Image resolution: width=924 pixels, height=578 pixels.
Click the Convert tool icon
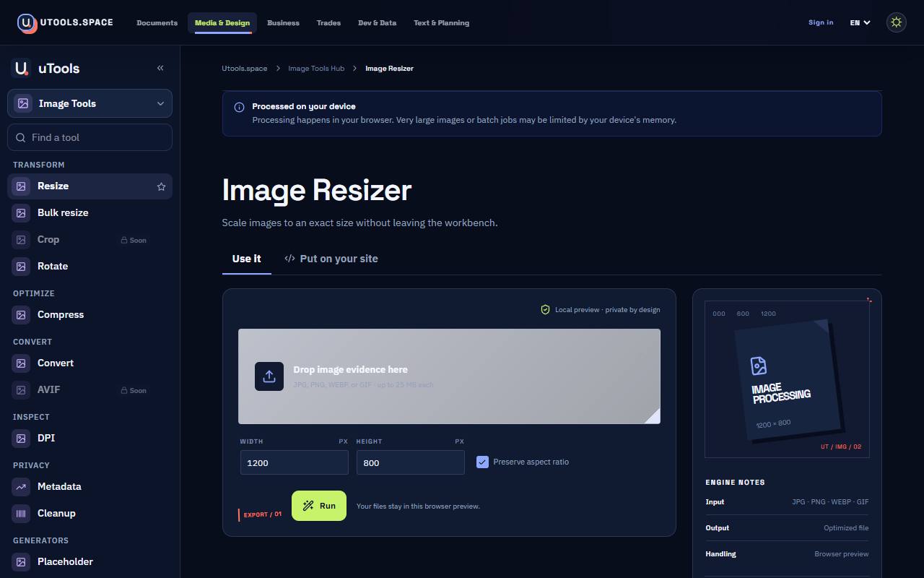[x=21, y=363]
